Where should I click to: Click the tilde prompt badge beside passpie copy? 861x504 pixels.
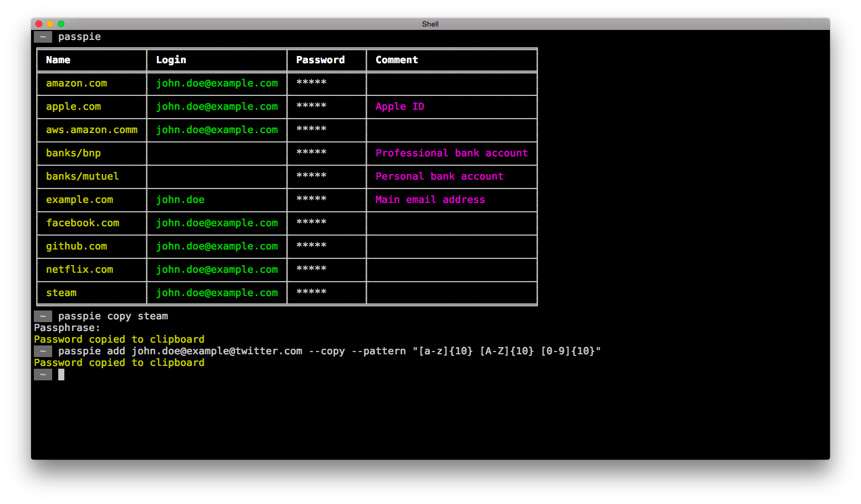(x=43, y=316)
